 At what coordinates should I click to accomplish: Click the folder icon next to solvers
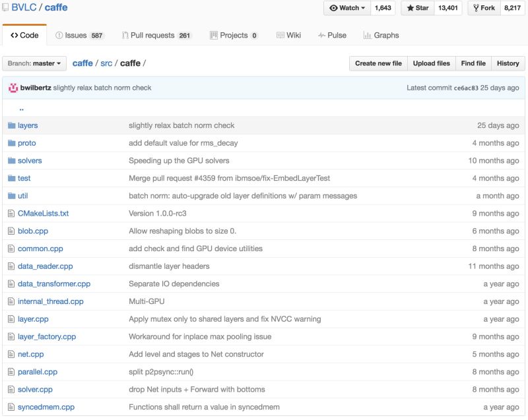[x=11, y=161]
